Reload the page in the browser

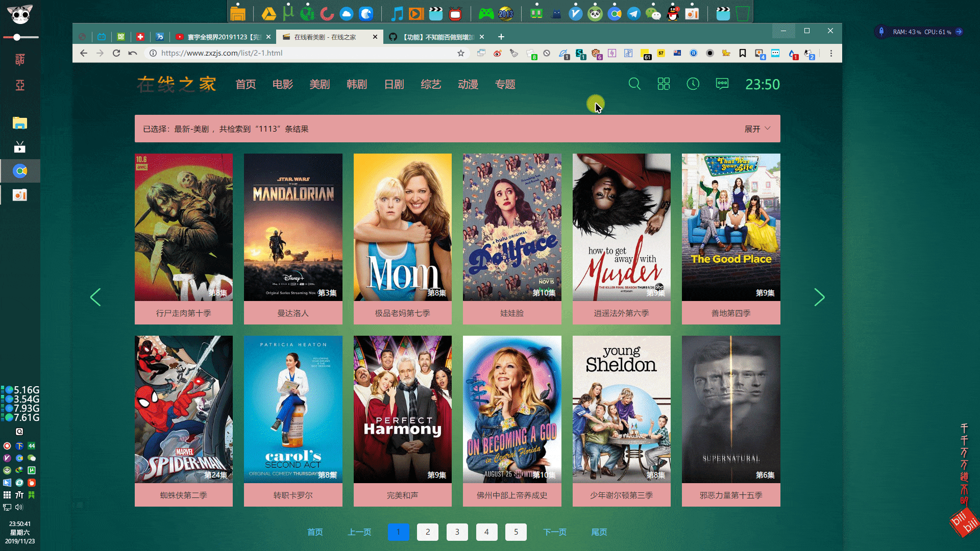tap(116, 53)
